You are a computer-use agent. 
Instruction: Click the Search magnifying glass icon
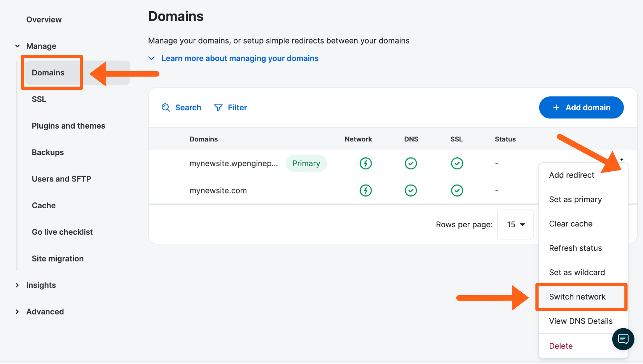[x=166, y=107]
